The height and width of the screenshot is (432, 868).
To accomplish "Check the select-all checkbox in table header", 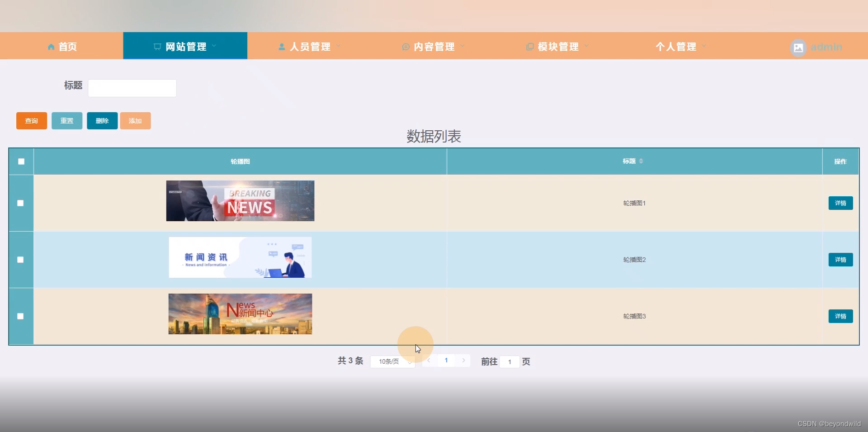I will click(21, 161).
